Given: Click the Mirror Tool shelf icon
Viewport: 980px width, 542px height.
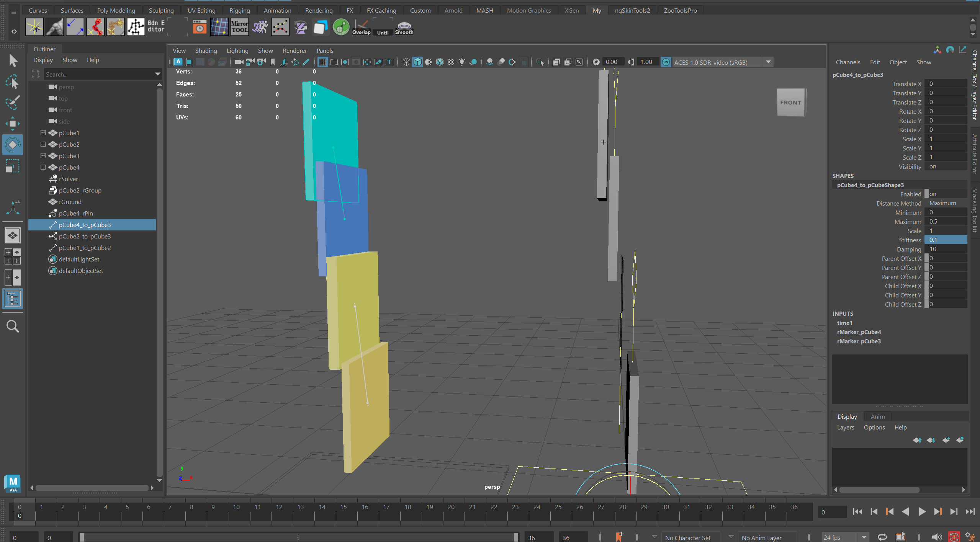Looking at the screenshot, I should tap(239, 27).
